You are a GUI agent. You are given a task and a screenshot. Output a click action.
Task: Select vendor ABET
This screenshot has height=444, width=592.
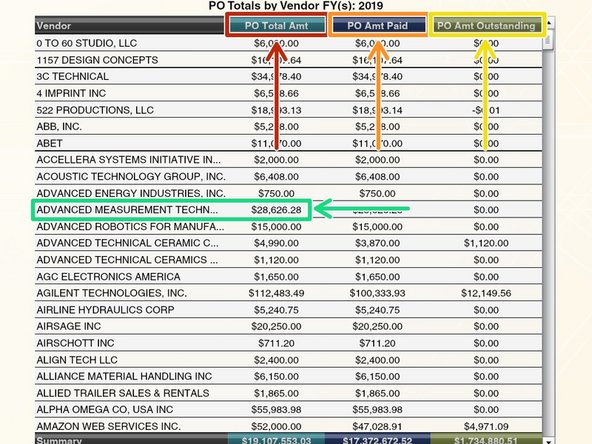pyautogui.click(x=49, y=143)
